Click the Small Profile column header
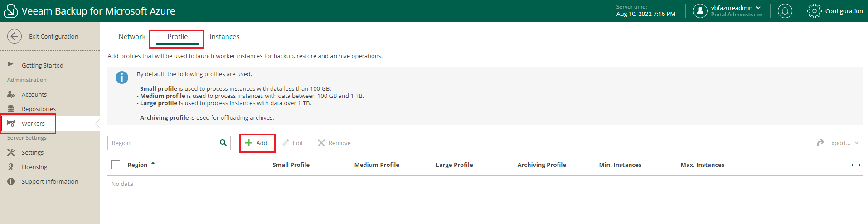Screen dimensions: 868x224 coord(291,165)
